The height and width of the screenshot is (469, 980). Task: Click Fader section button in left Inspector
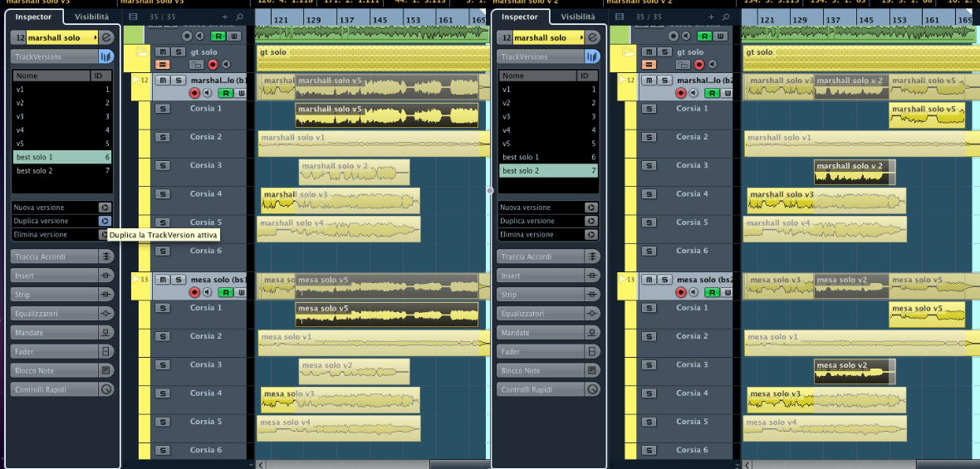pos(54,352)
